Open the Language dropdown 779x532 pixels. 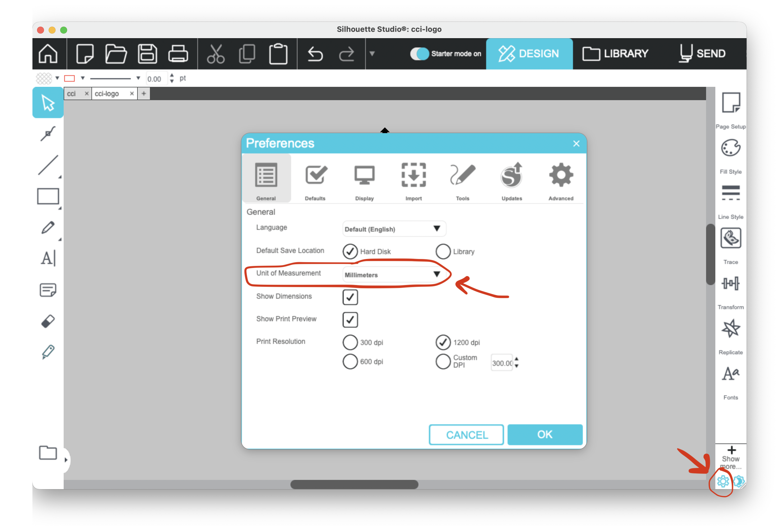394,229
